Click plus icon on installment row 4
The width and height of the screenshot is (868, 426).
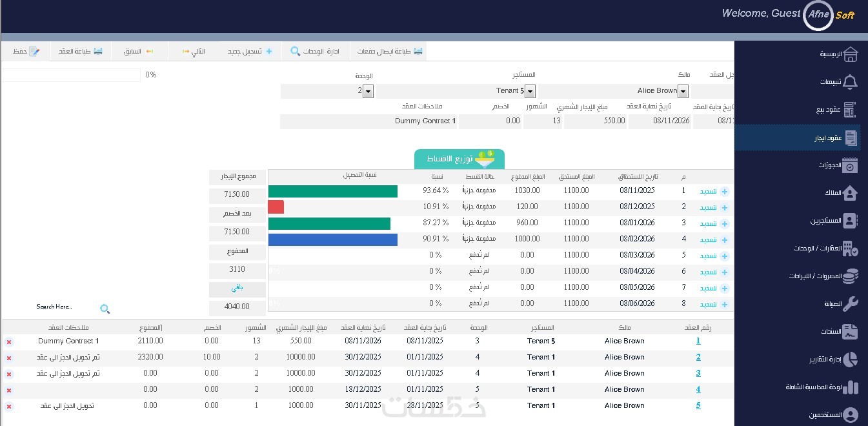[x=724, y=240]
